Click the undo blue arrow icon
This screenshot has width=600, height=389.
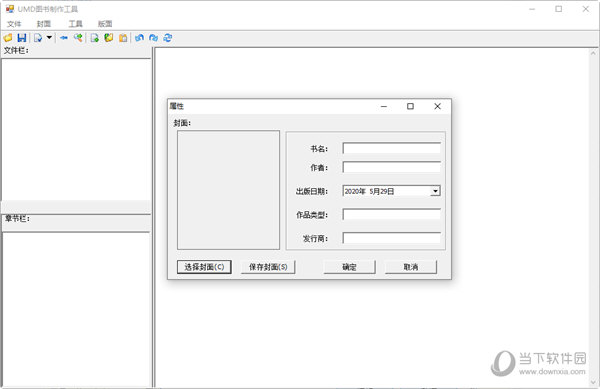pyautogui.click(x=139, y=37)
